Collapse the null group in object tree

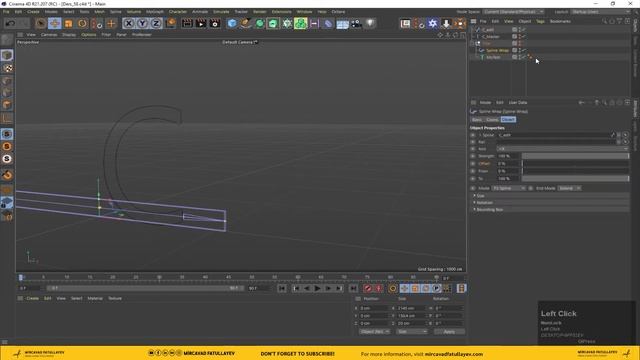pyautogui.click(x=473, y=43)
